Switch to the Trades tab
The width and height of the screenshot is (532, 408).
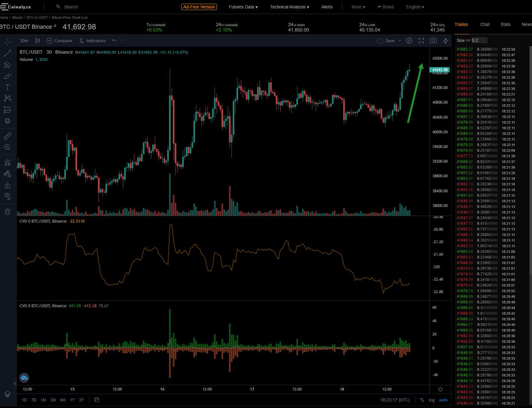tap(461, 24)
